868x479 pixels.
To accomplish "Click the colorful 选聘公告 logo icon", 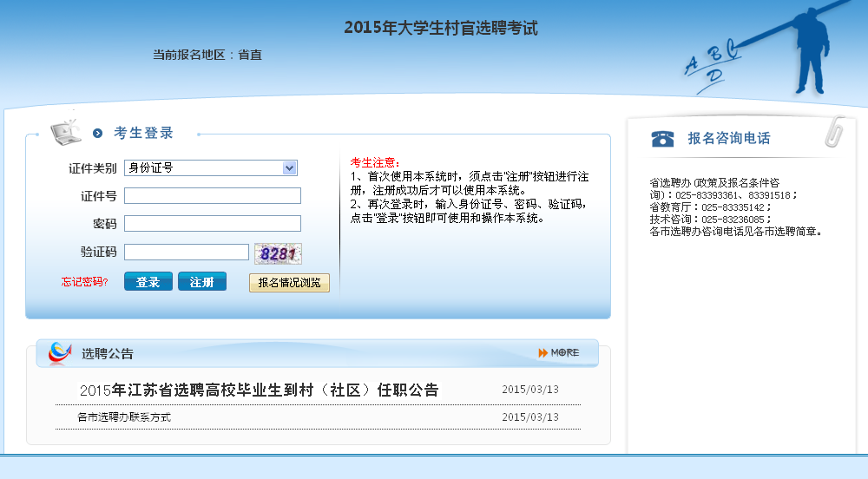I will click(x=60, y=353).
